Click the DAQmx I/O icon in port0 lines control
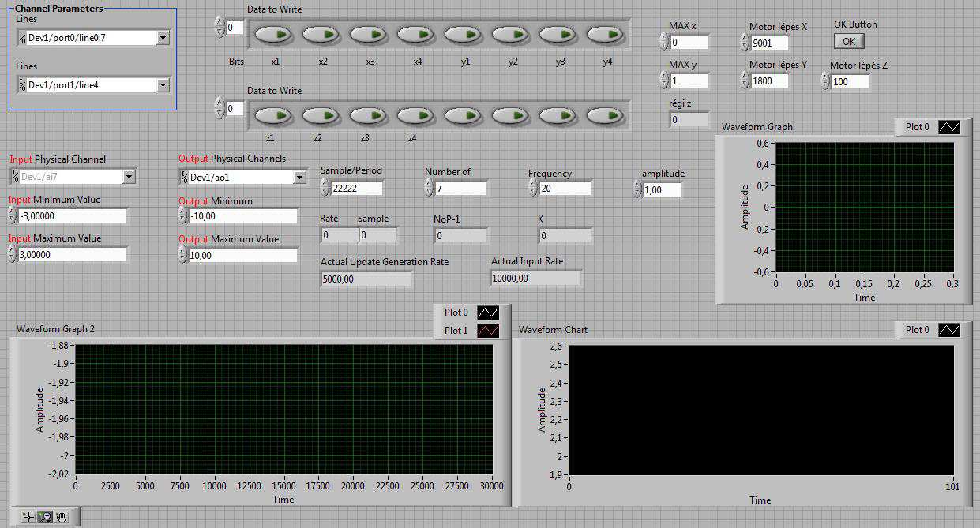The image size is (980, 528). coord(22,37)
